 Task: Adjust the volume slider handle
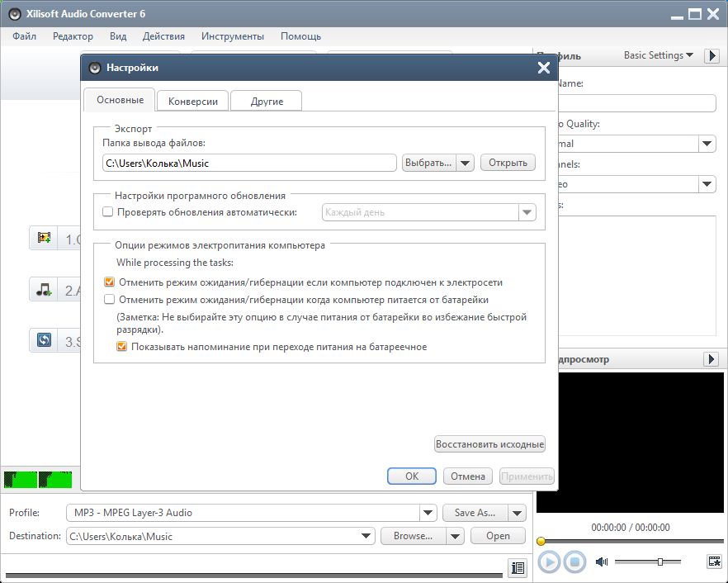click(660, 562)
